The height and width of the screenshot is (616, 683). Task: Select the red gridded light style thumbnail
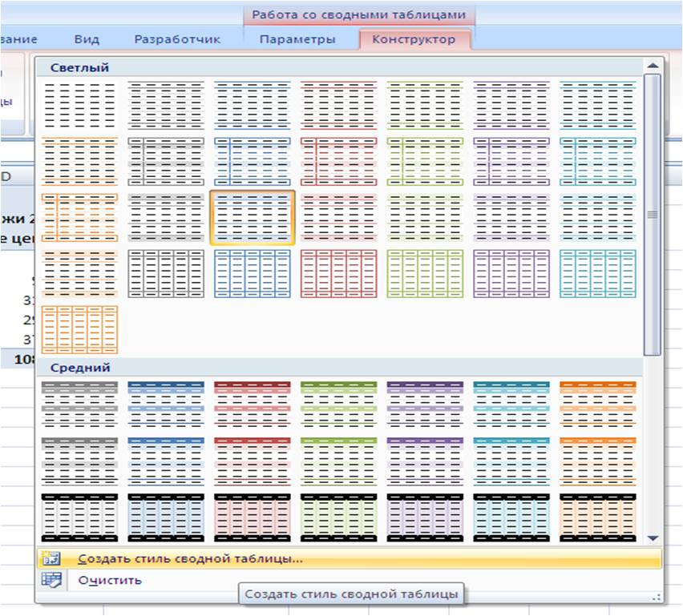click(338, 273)
